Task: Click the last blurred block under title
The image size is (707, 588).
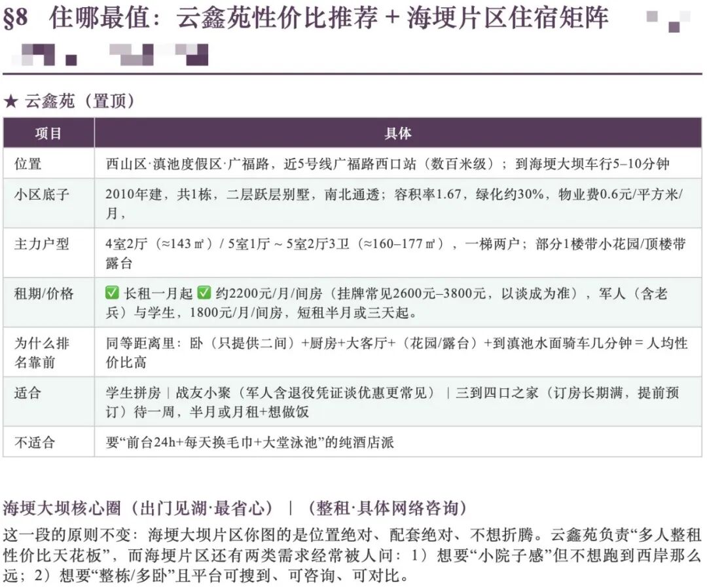Action: pos(192,54)
